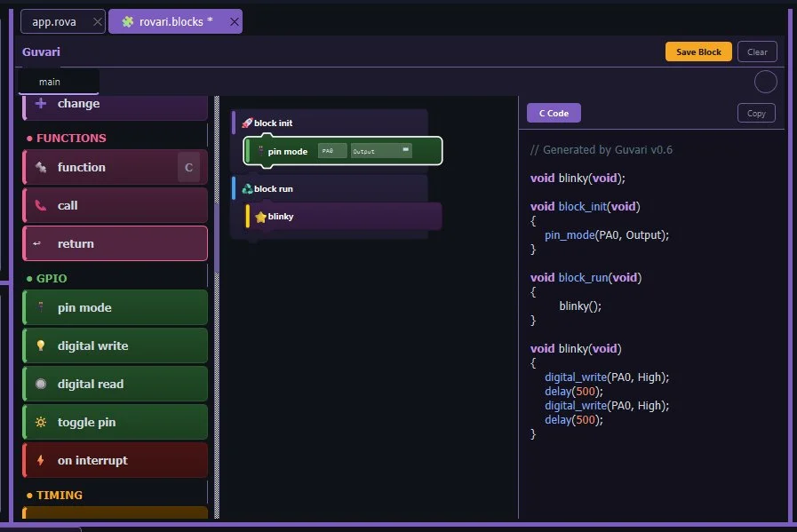The width and height of the screenshot is (797, 532).
Task: Click the 'void block_run(void)' code line
Action: 586,278
